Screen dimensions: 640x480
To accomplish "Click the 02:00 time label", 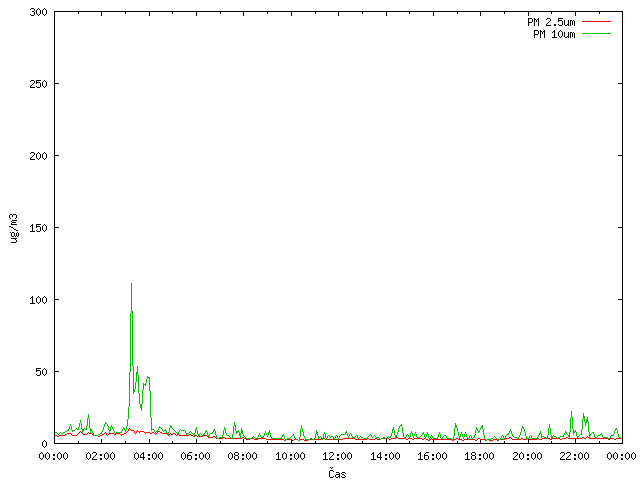I will click(x=100, y=456).
